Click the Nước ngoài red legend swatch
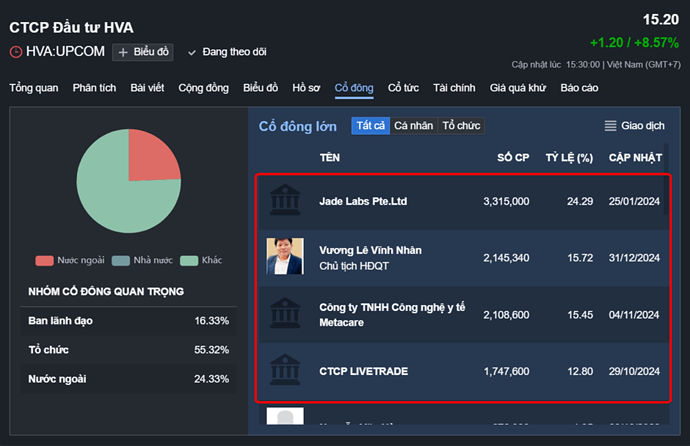This screenshot has width=690, height=446. coord(44,260)
